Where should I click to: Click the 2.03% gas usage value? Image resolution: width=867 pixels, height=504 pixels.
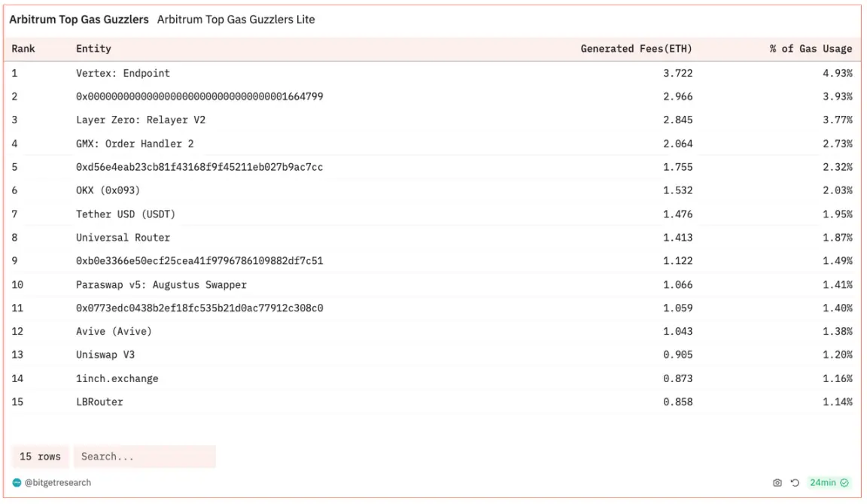pos(838,190)
